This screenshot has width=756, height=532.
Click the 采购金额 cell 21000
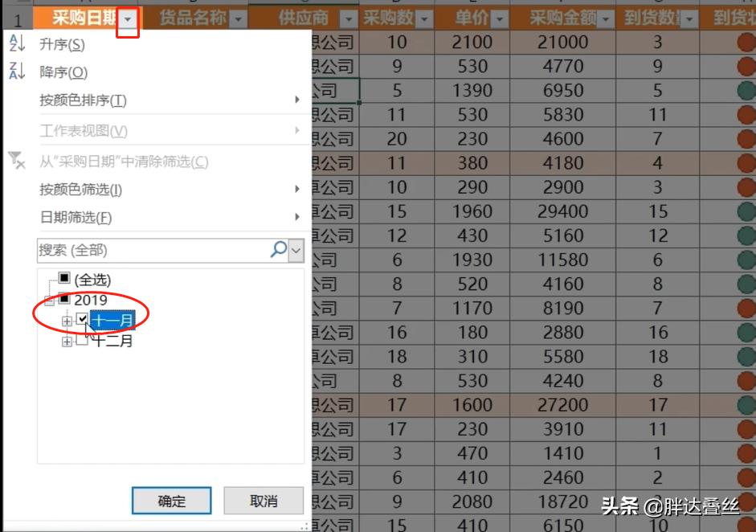[x=562, y=43]
